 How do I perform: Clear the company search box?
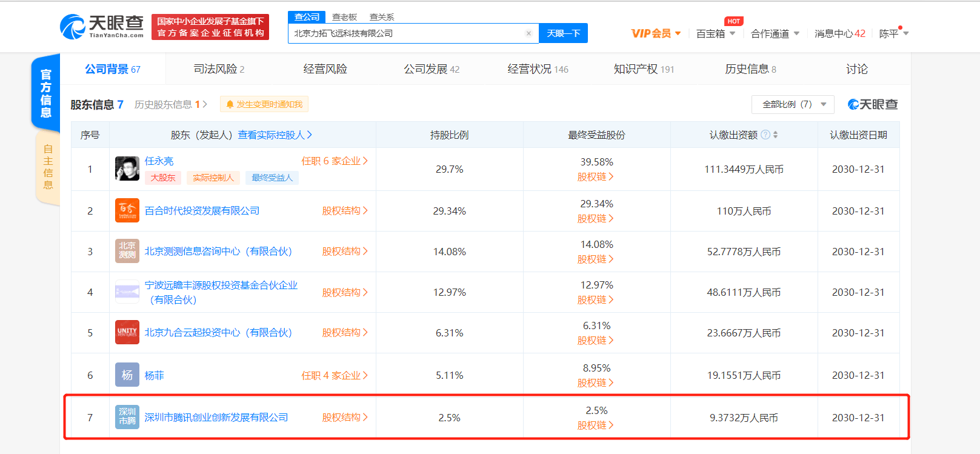coord(528,33)
